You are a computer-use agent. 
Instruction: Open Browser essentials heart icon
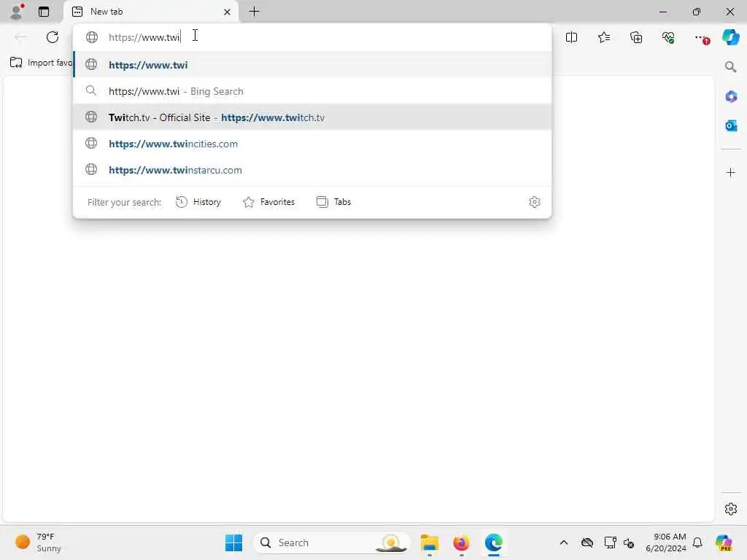point(668,37)
